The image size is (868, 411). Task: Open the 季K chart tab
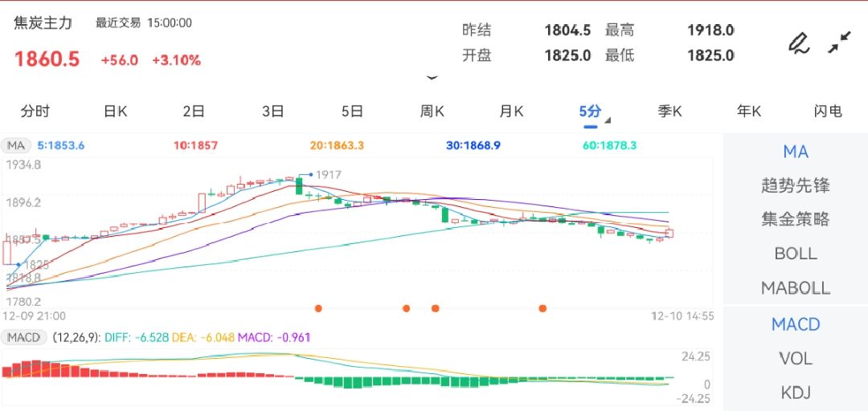point(669,112)
